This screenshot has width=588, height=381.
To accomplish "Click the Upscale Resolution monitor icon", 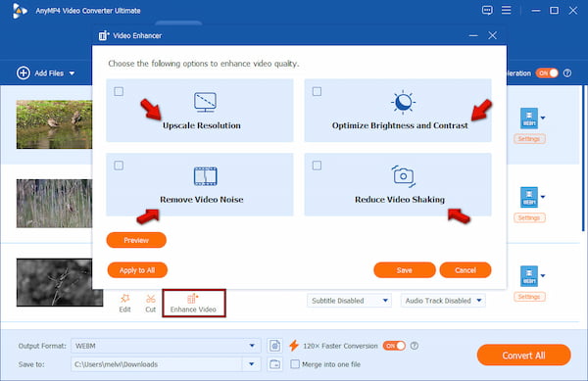I will (x=205, y=102).
